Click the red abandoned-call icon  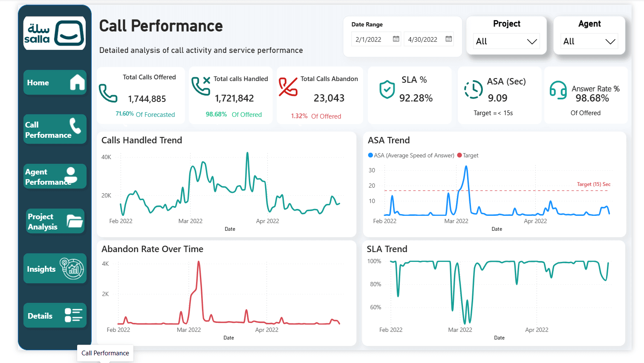coord(288,87)
